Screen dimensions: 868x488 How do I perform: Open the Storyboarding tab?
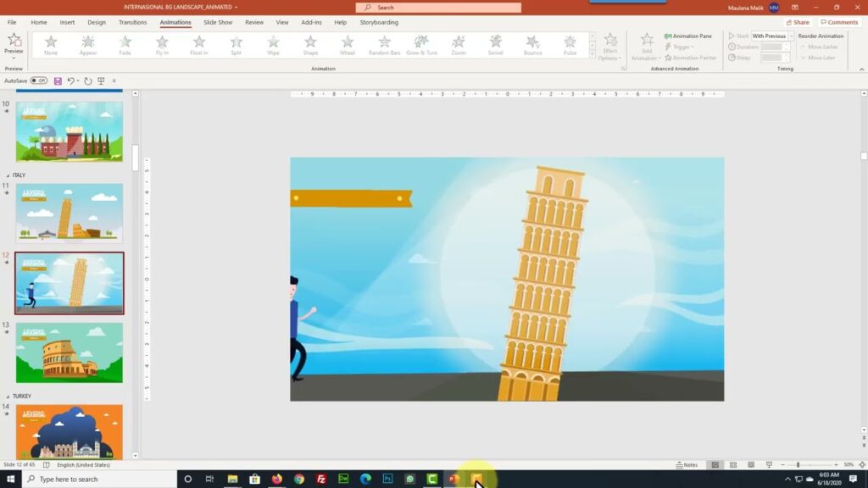coord(379,22)
